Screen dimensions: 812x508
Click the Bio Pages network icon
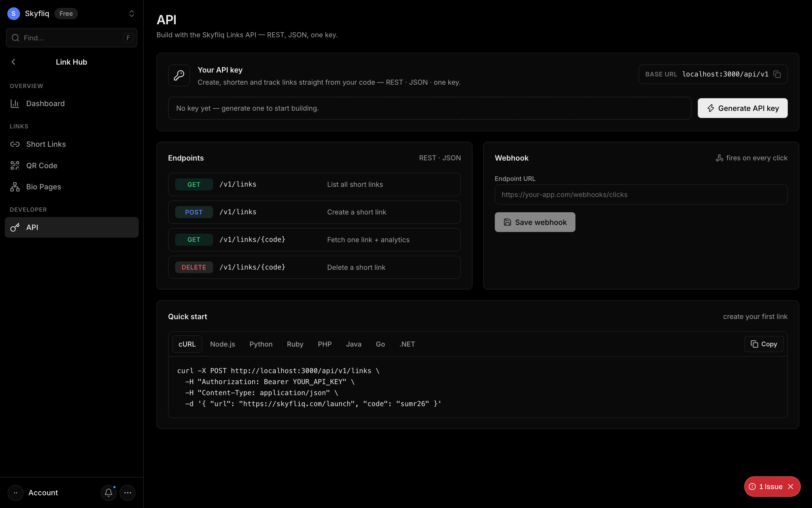[15, 187]
